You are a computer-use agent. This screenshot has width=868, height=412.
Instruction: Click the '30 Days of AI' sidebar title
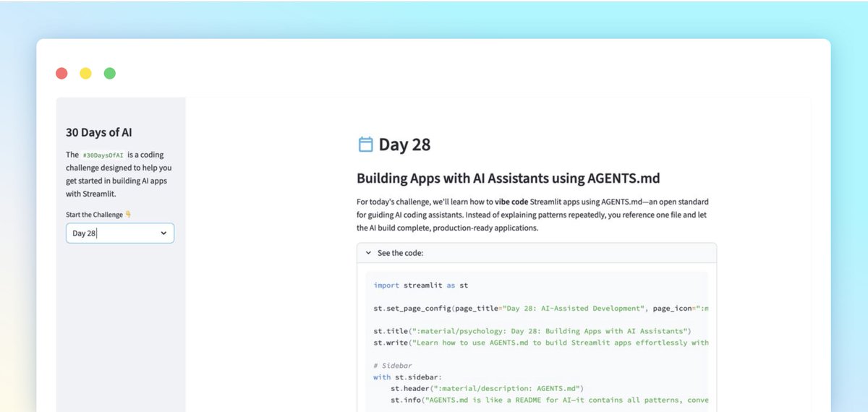99,132
